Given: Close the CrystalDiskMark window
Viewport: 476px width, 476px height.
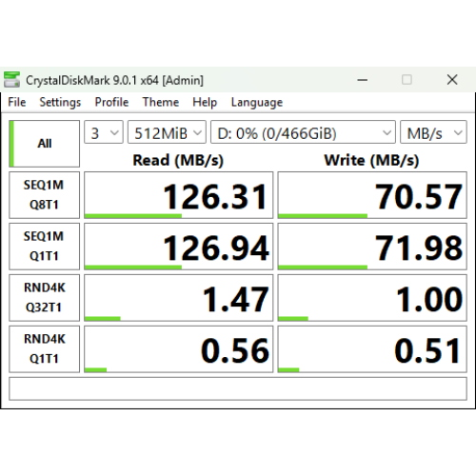Looking at the screenshot, I should [452, 80].
